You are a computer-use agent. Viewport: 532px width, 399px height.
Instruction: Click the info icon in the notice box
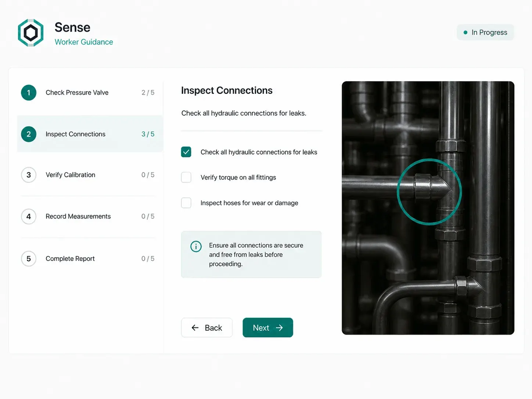pos(196,246)
